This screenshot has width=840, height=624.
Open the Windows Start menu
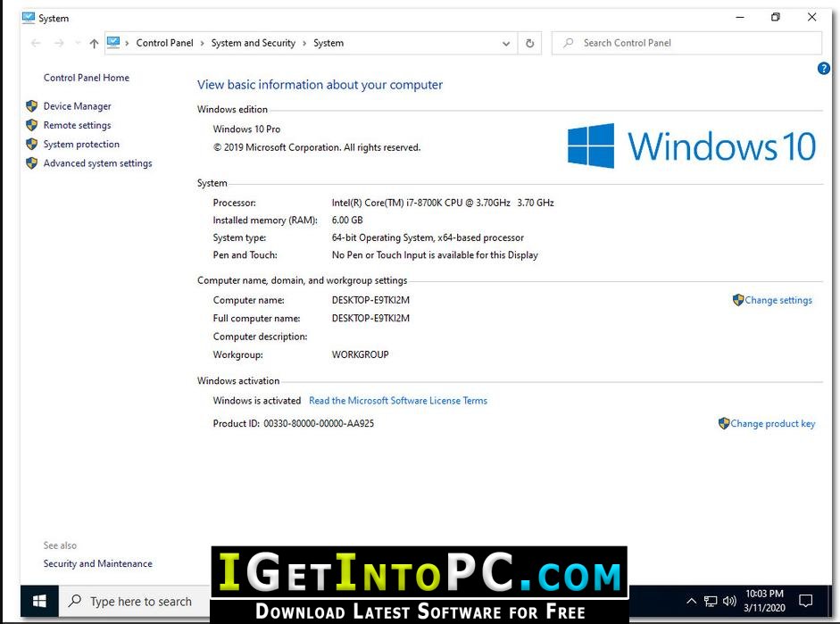click(39, 602)
